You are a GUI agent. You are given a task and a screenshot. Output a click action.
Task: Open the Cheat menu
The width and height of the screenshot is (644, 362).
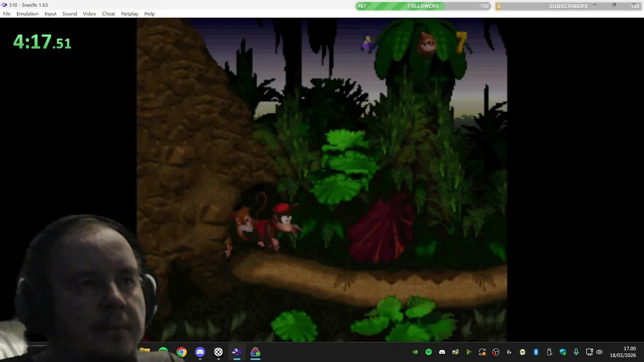click(x=109, y=14)
